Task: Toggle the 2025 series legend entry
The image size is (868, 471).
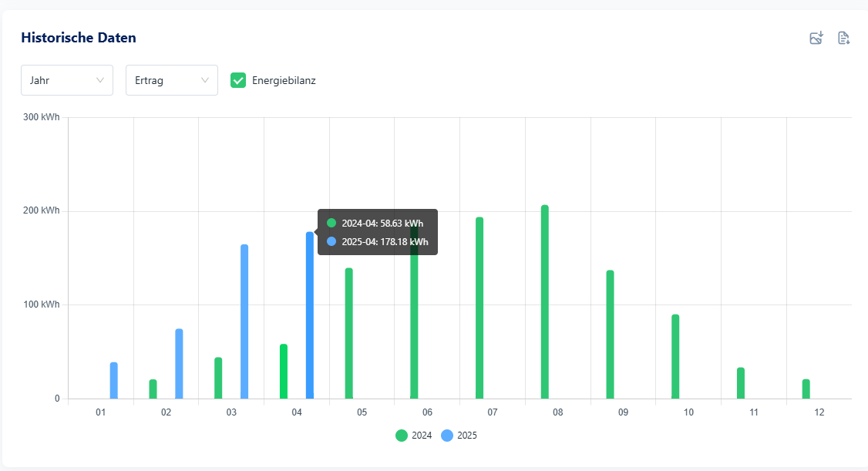Action: click(459, 436)
